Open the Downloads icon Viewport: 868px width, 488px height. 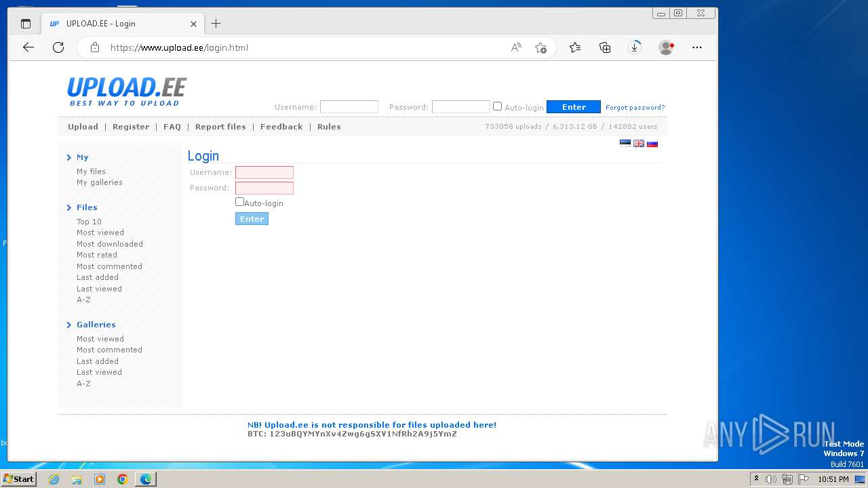(x=635, y=47)
